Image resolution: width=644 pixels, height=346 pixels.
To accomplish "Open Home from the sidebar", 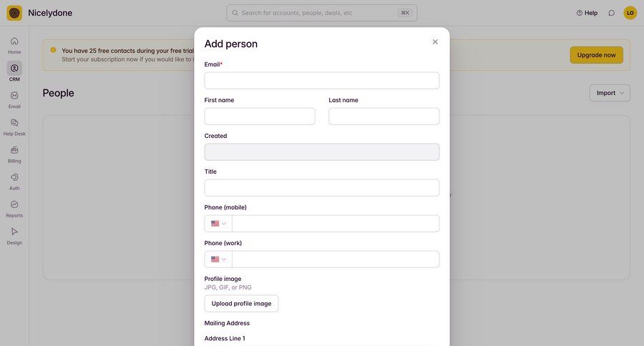I will pos(14,45).
